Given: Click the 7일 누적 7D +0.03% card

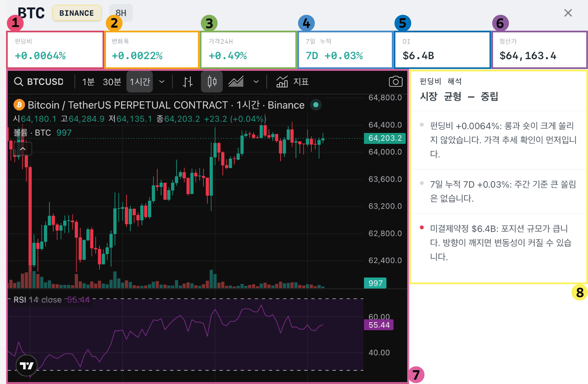Looking at the screenshot, I should click(x=345, y=50).
